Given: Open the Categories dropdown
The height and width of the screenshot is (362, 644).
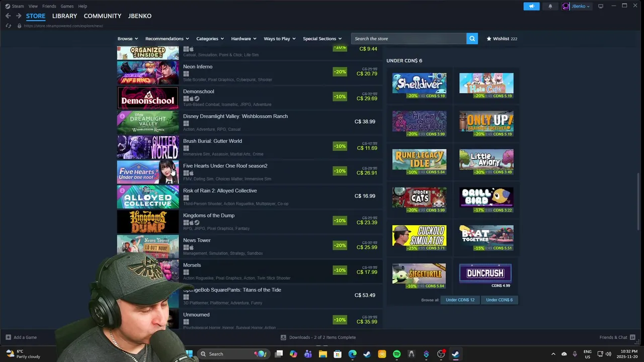Looking at the screenshot, I should 210,39.
